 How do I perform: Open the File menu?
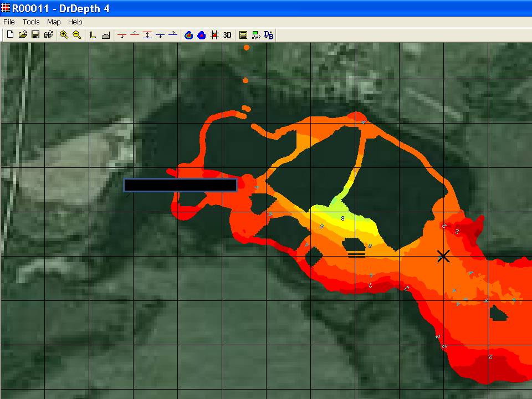(x=9, y=22)
